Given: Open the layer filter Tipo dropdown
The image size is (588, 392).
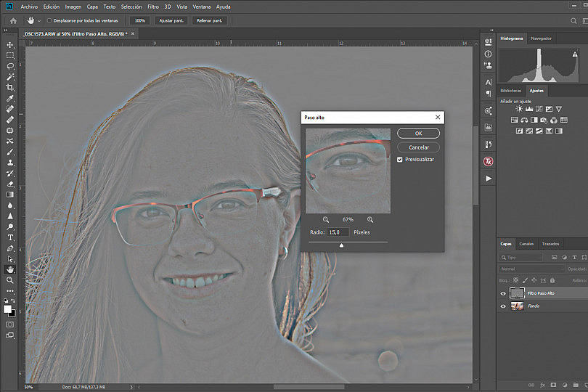Looking at the screenshot, I should (x=521, y=257).
